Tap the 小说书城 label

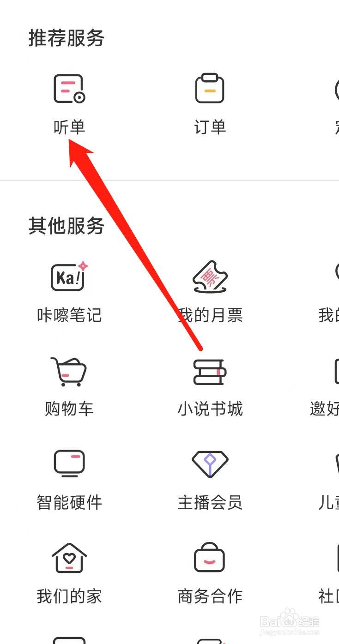(x=210, y=409)
